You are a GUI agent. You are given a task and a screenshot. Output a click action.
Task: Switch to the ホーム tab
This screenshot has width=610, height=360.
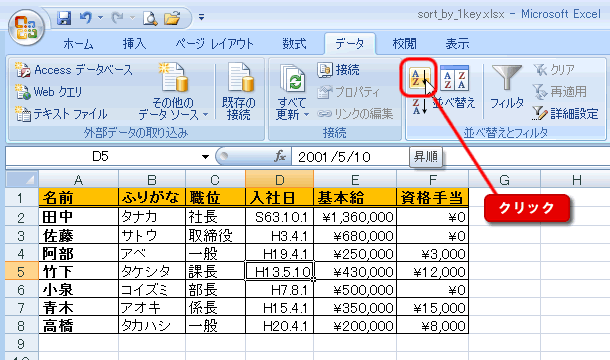(78, 44)
